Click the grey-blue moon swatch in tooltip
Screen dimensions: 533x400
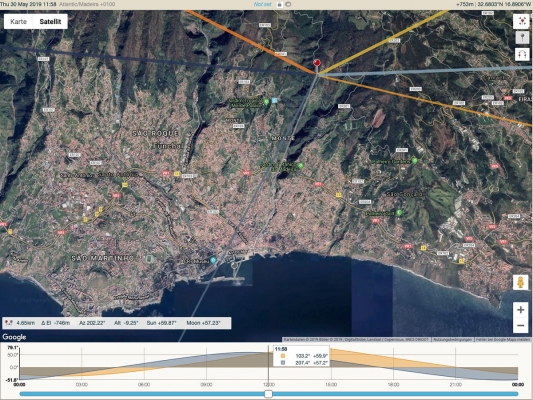[283, 363]
